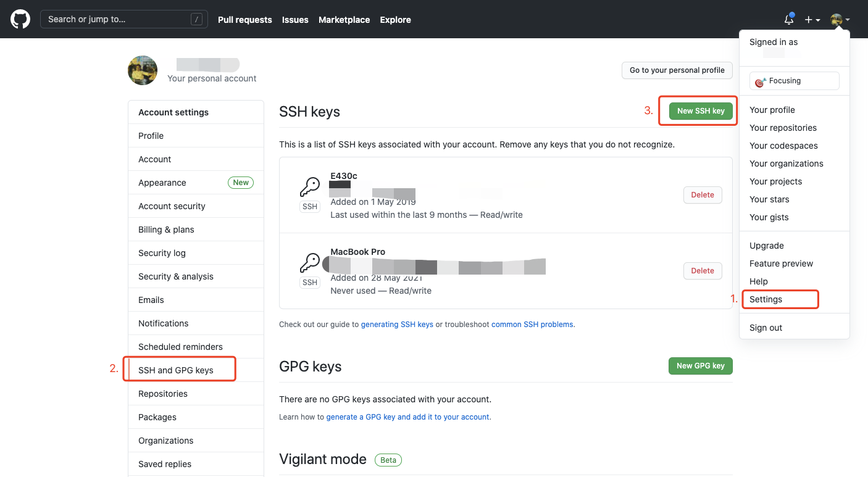Click the profile picture above Your personal account
The image size is (868, 477).
pyautogui.click(x=143, y=70)
